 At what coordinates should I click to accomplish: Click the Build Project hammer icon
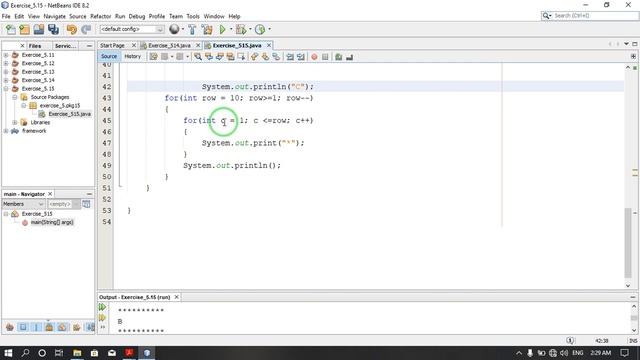coord(192,29)
